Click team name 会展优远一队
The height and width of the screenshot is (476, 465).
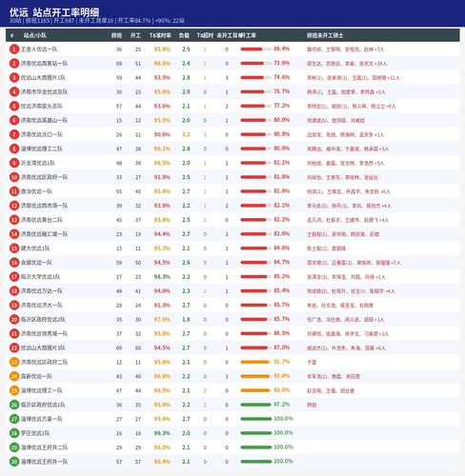tap(36, 263)
